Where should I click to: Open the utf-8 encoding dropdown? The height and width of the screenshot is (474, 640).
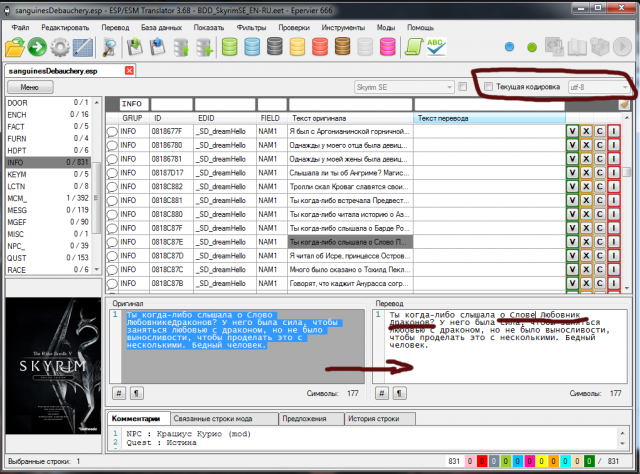coord(598,87)
